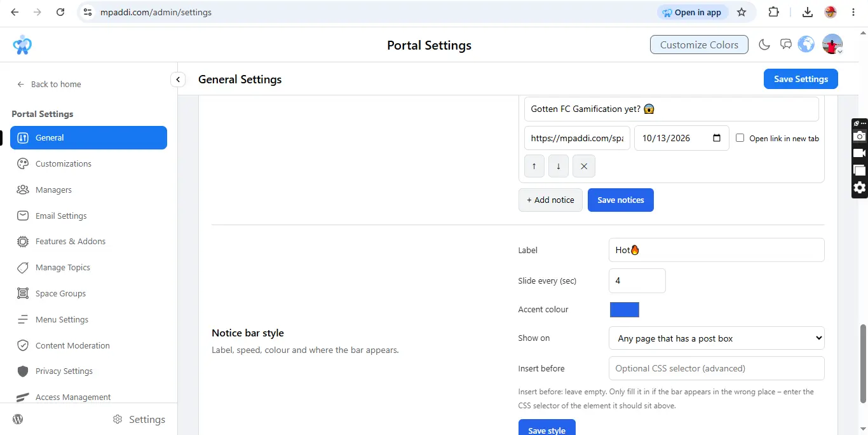Go to Managers in the sidebar
This screenshot has height=435, width=868.
click(88, 190)
